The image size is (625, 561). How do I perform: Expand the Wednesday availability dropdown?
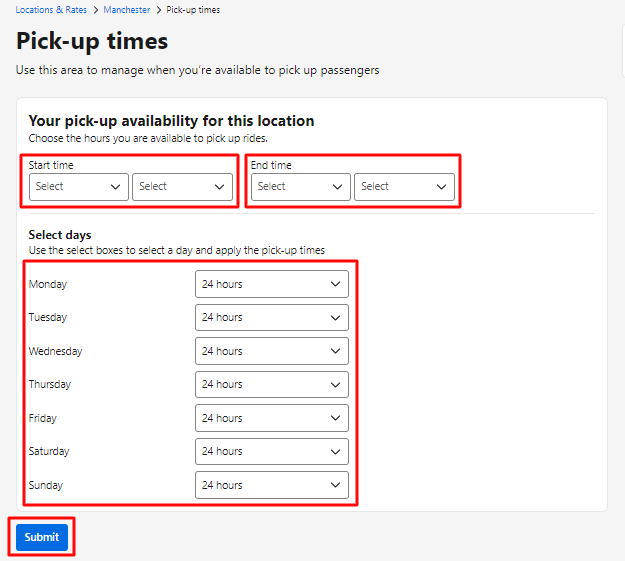(x=272, y=351)
